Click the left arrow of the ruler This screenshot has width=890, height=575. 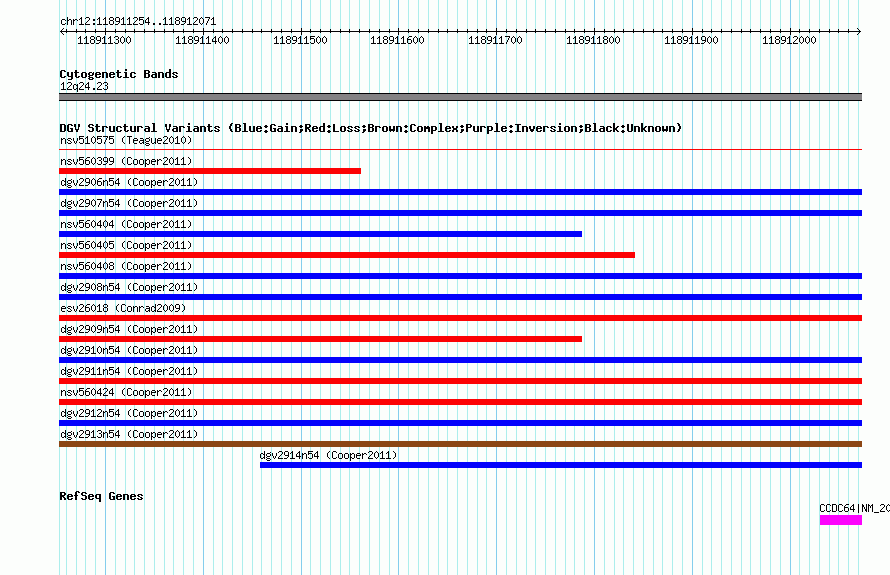[62, 31]
